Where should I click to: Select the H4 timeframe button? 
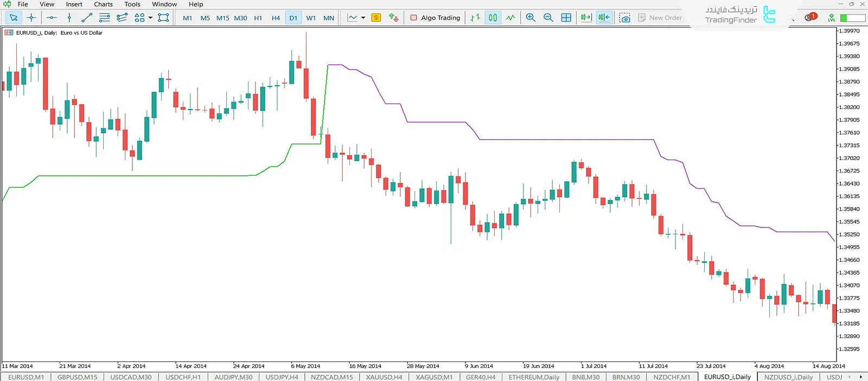coord(276,18)
